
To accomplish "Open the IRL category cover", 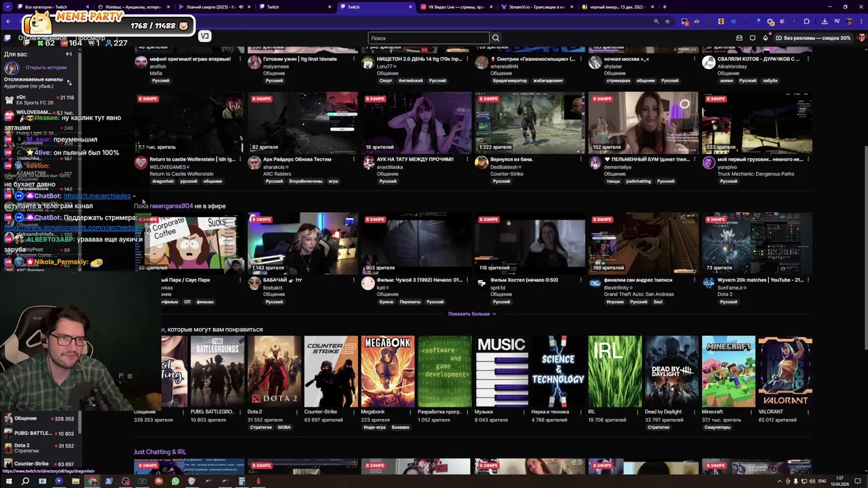I will (x=615, y=371).
